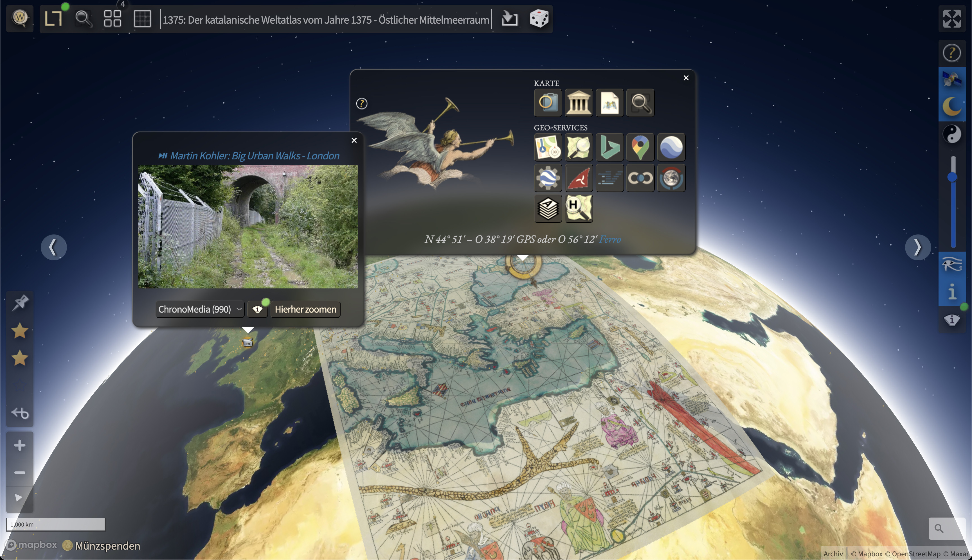Toggle the ChronoMedia info marker button
Image resolution: width=972 pixels, height=560 pixels.
tap(257, 309)
